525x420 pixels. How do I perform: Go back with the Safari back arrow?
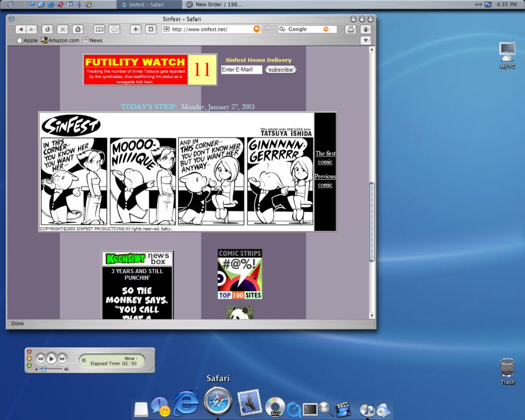[21, 29]
